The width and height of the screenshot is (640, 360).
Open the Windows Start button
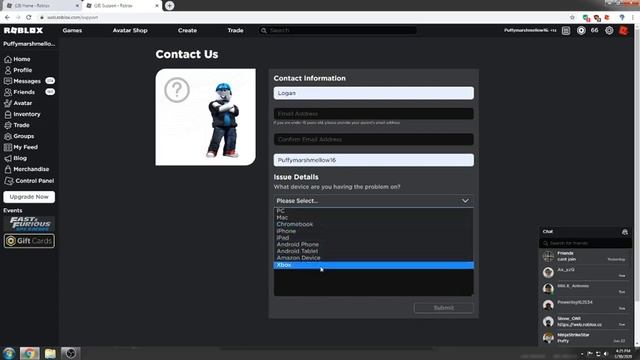coord(9,353)
